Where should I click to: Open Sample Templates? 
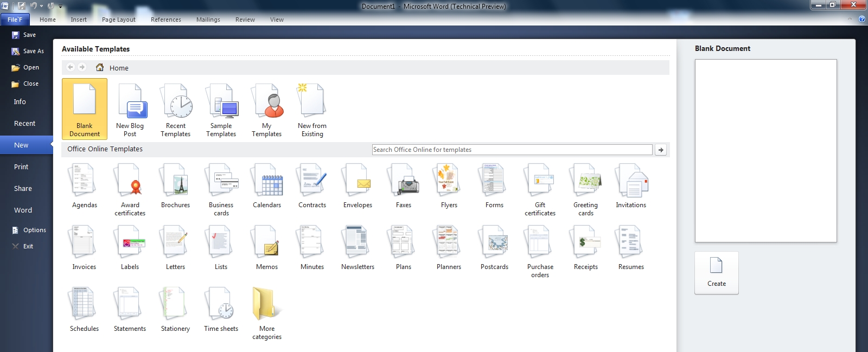tap(221, 109)
